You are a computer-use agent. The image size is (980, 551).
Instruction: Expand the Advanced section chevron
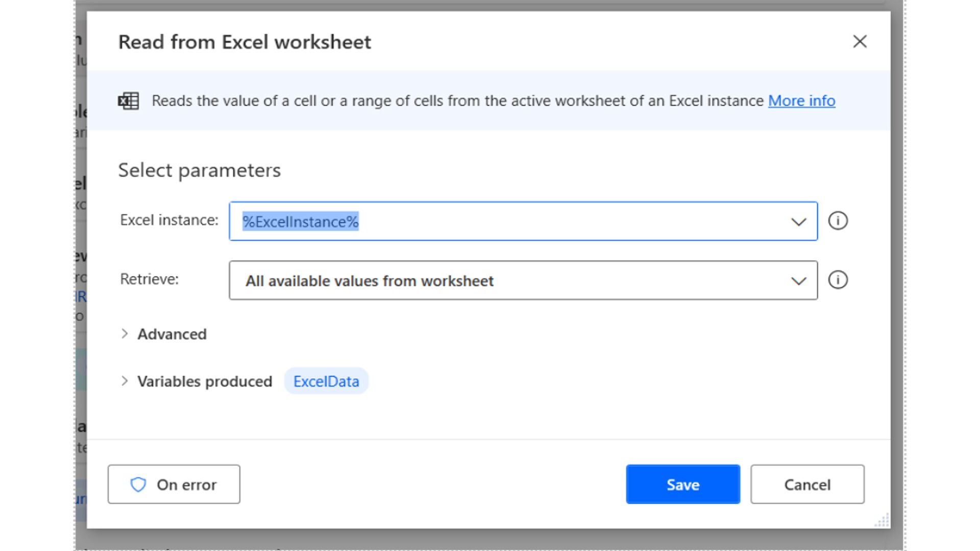(125, 334)
